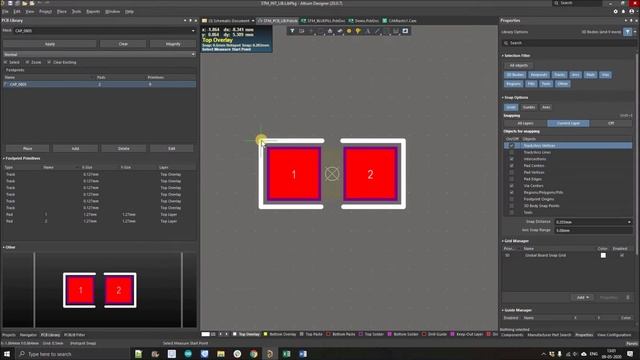Viewport: 640px width, 360px height.
Task: Open the Snap Distance dropdown
Action: point(629,222)
